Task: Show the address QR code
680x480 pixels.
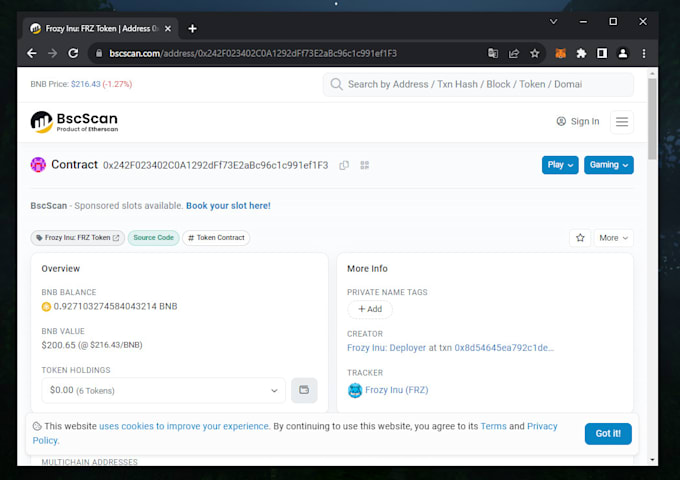Action: click(365, 165)
